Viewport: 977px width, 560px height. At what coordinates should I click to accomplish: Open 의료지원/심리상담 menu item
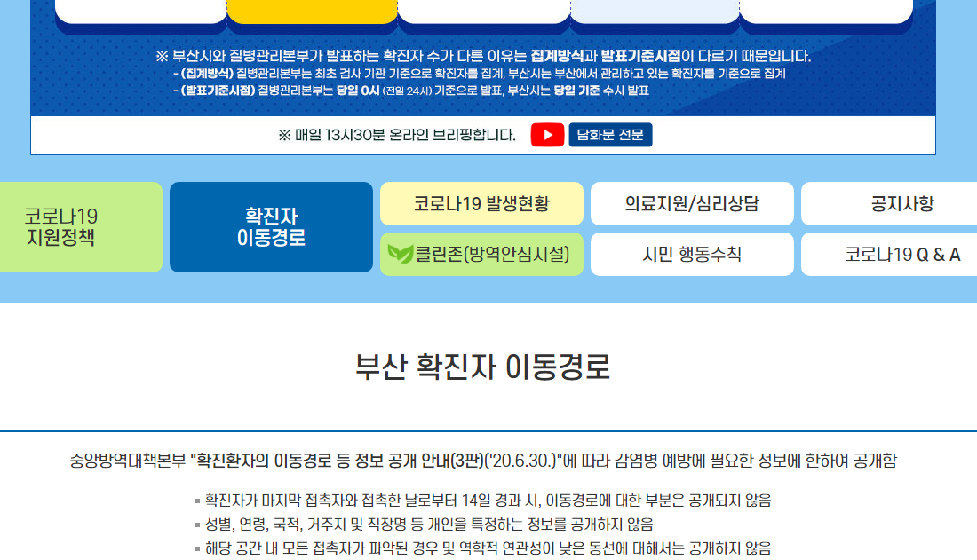[x=692, y=204]
